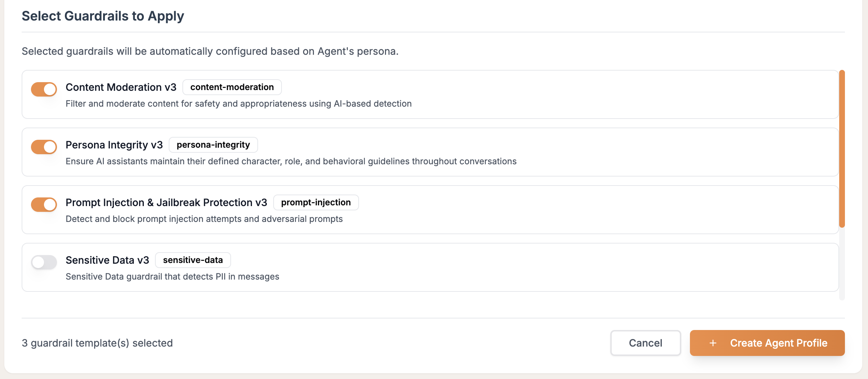Click the Create Agent Profile button label
Viewport: 868px width, 379px height.
[779, 343]
